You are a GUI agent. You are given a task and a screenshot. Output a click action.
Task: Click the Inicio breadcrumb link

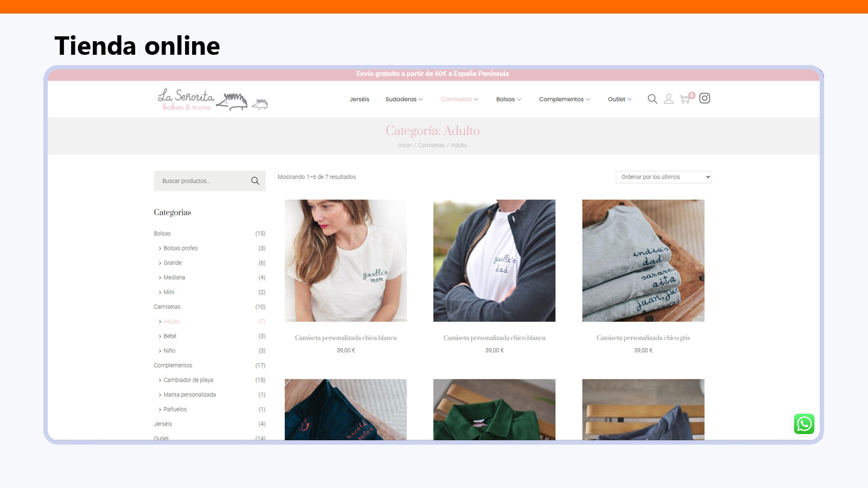click(405, 145)
